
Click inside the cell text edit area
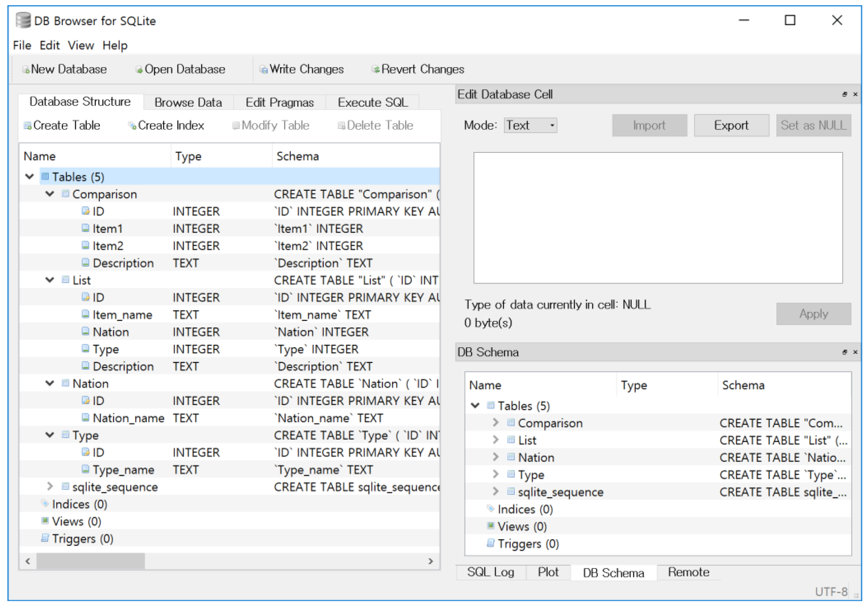pyautogui.click(x=658, y=218)
